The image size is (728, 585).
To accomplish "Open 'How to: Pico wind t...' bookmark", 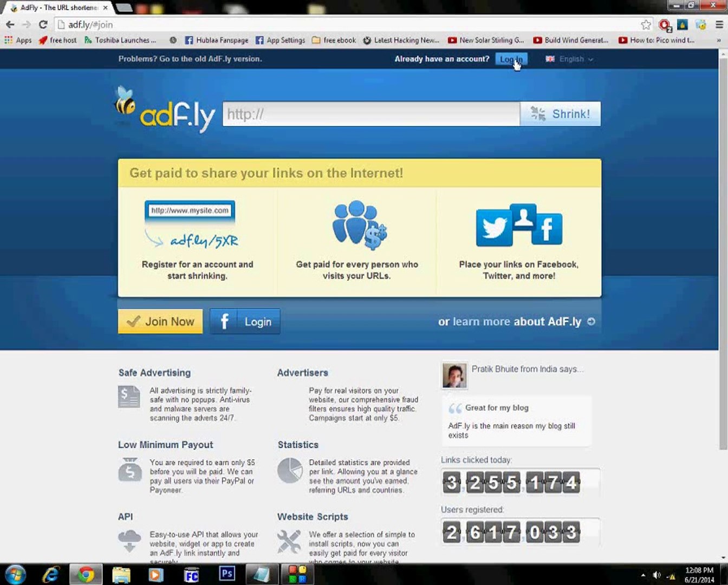I will [656, 40].
